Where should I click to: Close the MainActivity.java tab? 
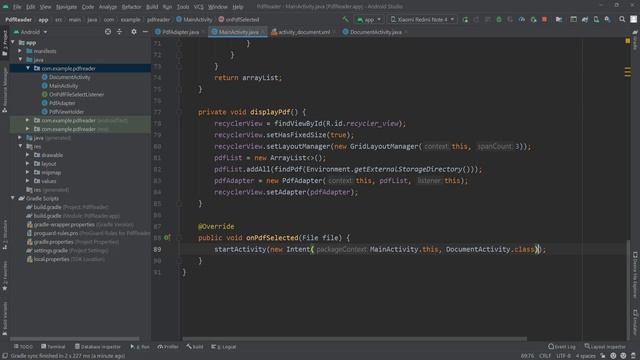(x=262, y=32)
